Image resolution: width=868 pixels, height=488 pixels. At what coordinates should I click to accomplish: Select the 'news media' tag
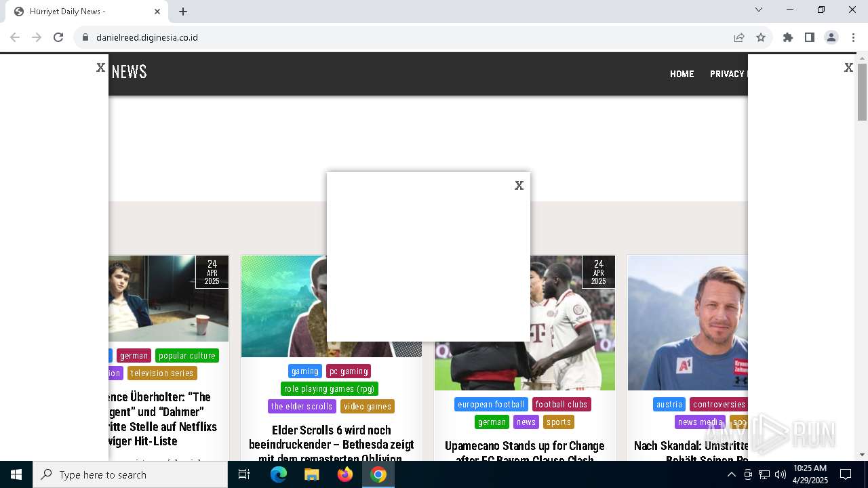coord(700,422)
